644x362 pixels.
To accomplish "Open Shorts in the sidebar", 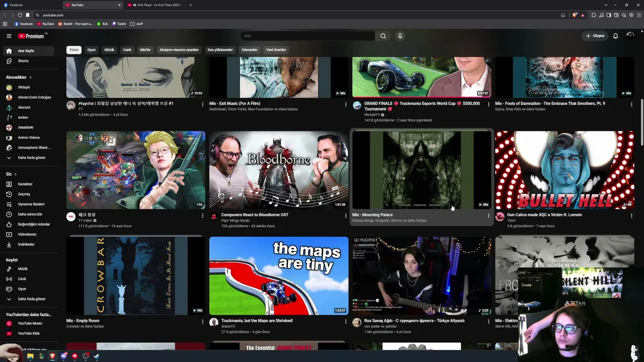I will (29, 61).
